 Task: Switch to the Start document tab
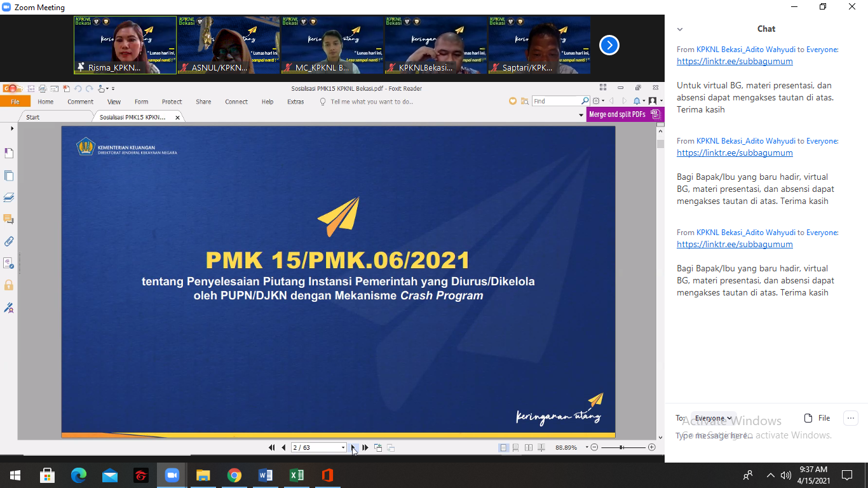(32, 118)
